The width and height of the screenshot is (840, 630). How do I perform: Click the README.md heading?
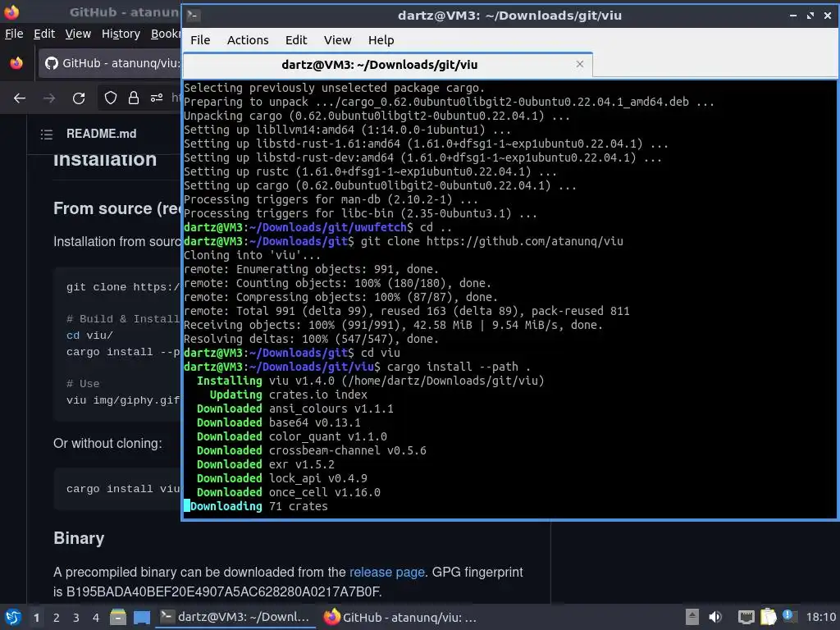pyautogui.click(x=101, y=134)
